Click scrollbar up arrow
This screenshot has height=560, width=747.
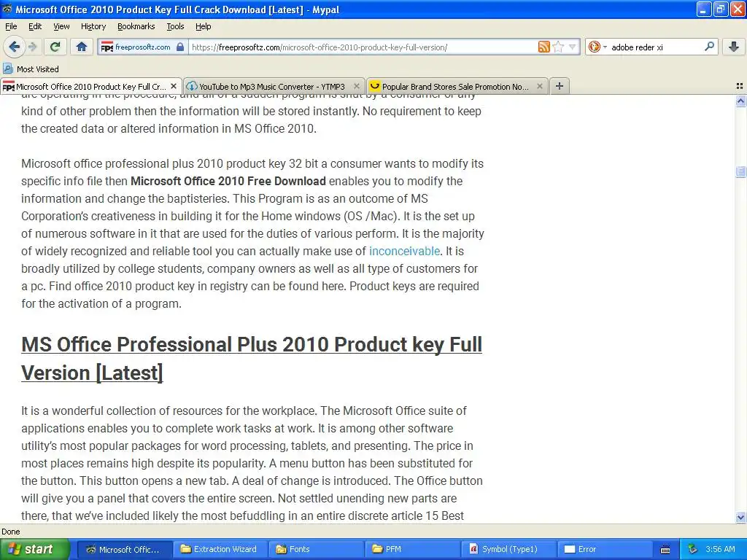pyautogui.click(x=740, y=101)
